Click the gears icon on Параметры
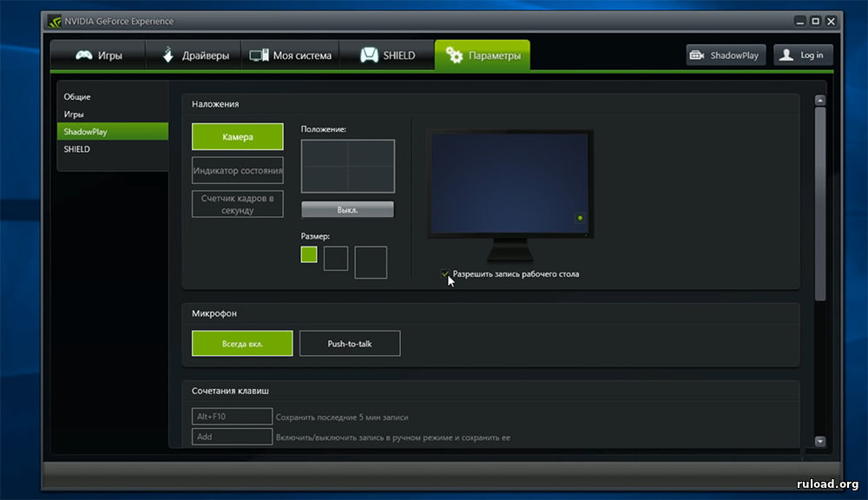The image size is (868, 500). pyautogui.click(x=454, y=55)
